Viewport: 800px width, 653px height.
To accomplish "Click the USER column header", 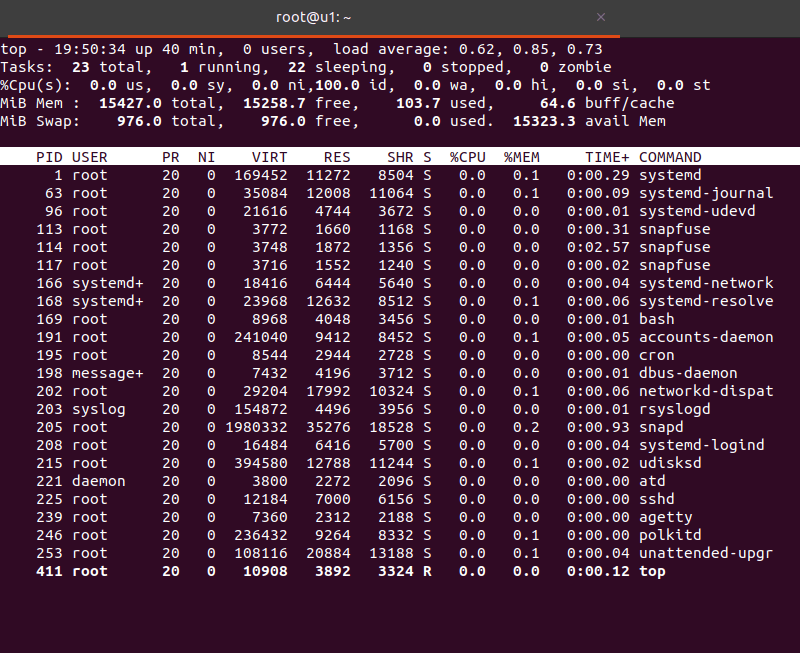I will point(90,157).
